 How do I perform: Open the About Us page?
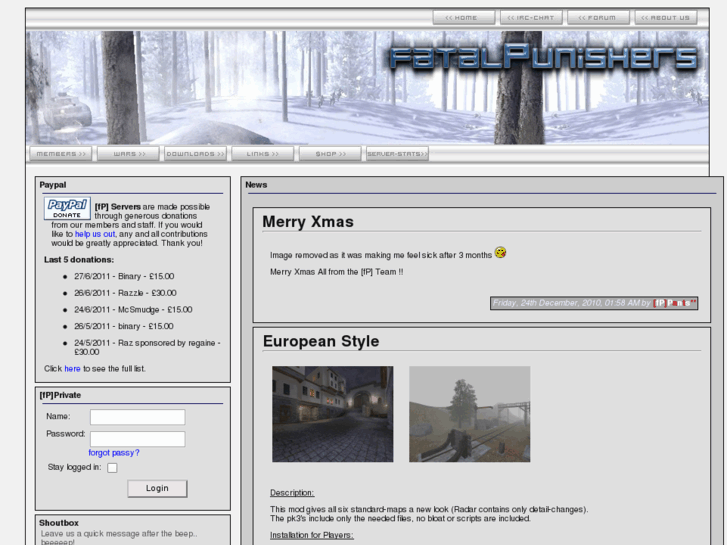tap(666, 18)
